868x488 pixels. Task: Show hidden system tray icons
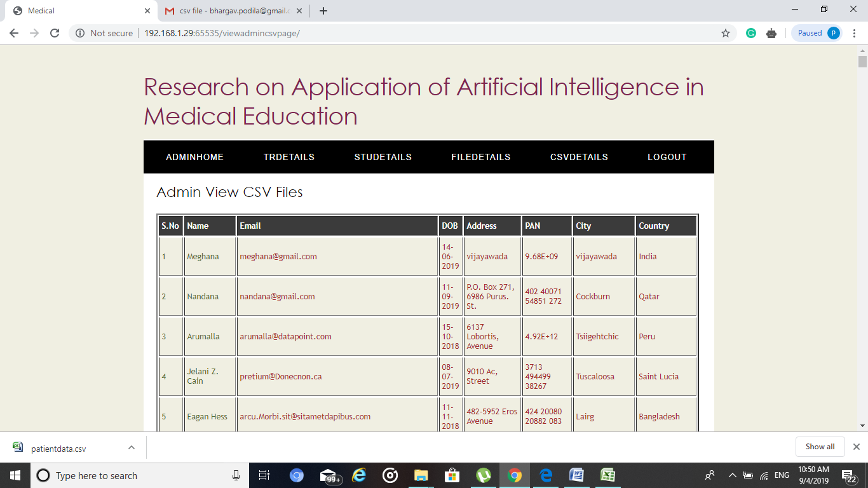point(732,475)
